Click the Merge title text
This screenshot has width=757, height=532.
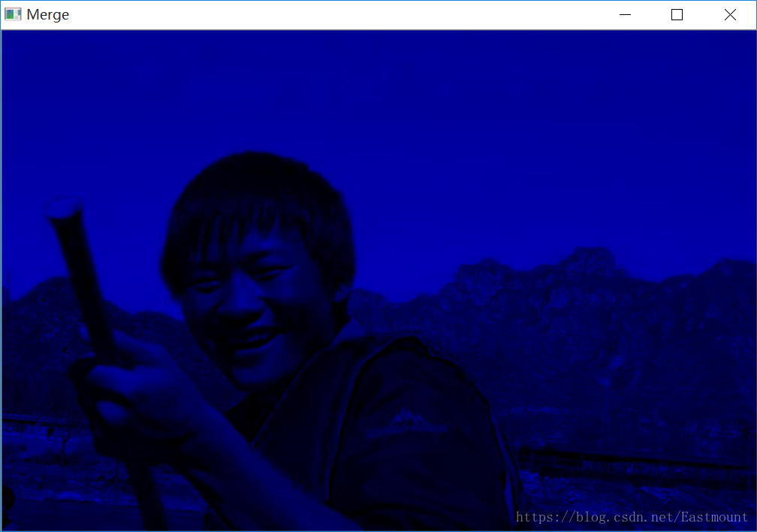(48, 15)
